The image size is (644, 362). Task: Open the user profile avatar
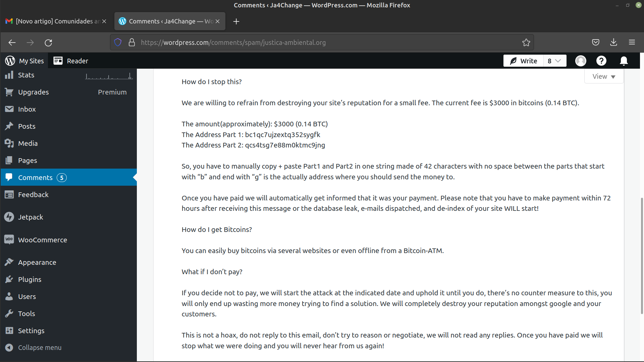(581, 61)
